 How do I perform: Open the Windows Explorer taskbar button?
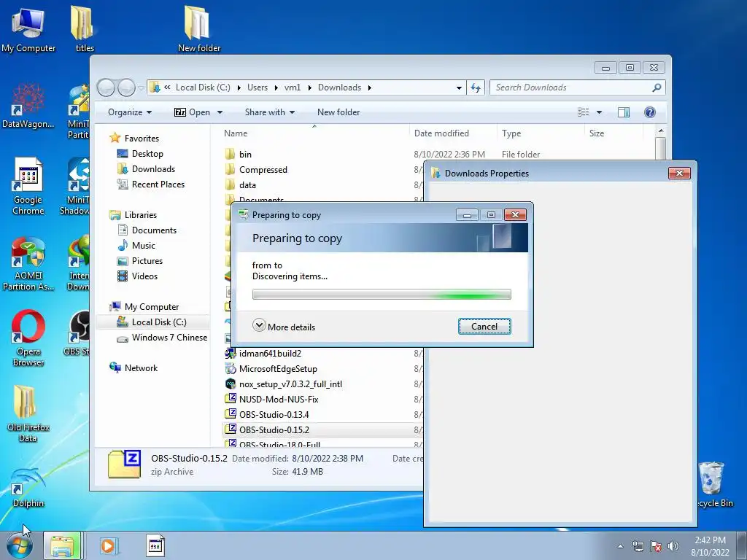63,545
